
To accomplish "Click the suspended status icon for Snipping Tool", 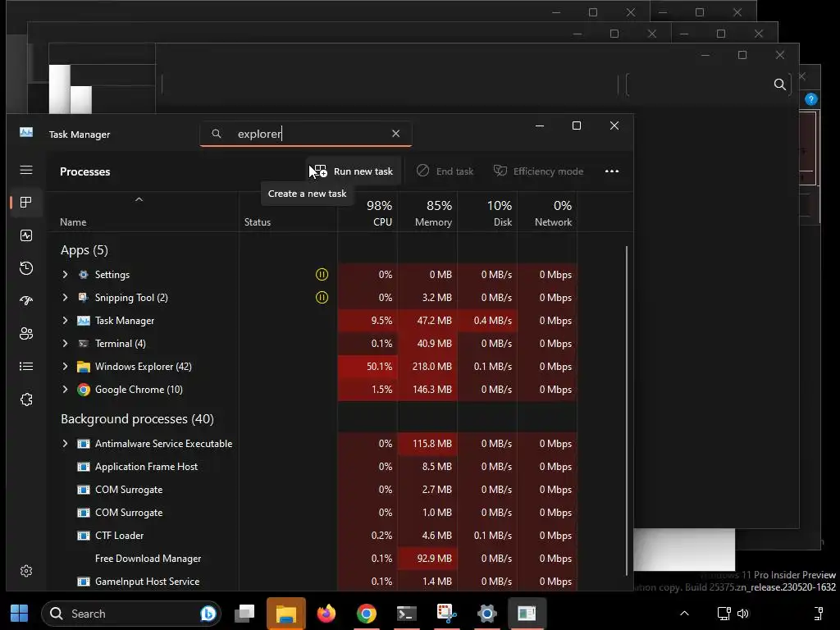I will 322,297.
